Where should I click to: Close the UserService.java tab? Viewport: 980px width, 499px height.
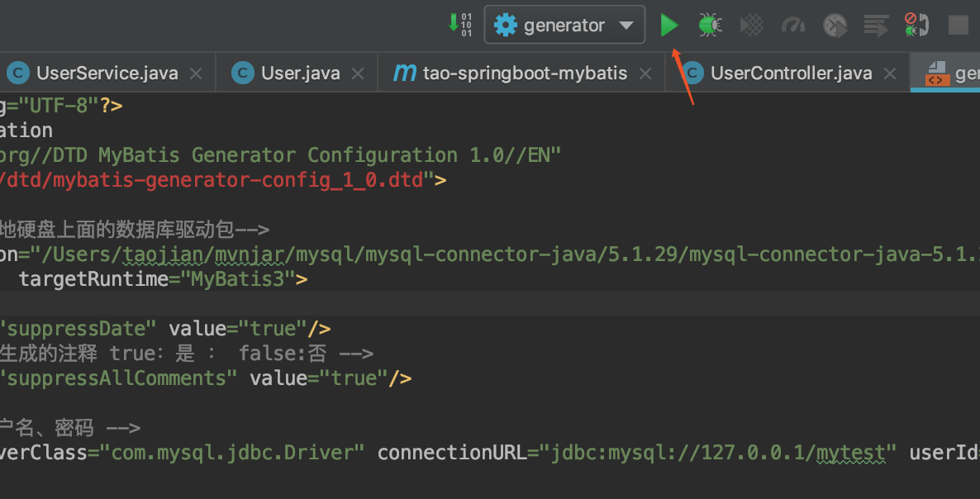coord(196,74)
